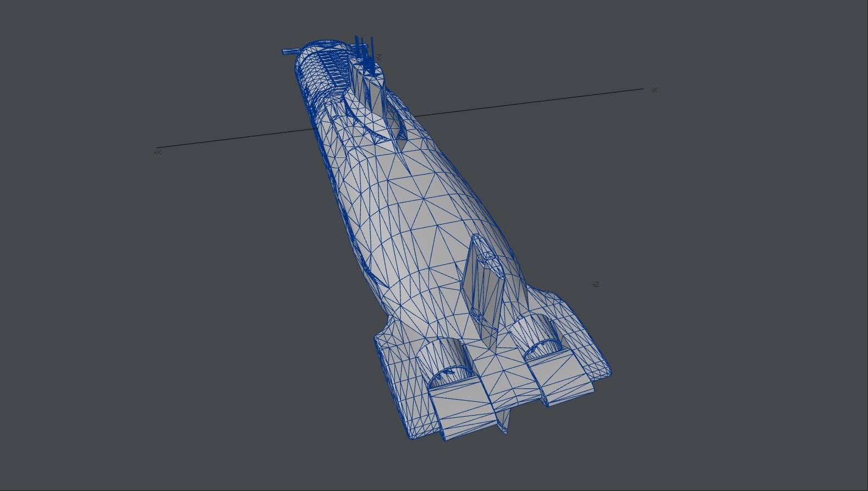Click the -X axis label
868x491 pixels.
[x=655, y=90]
